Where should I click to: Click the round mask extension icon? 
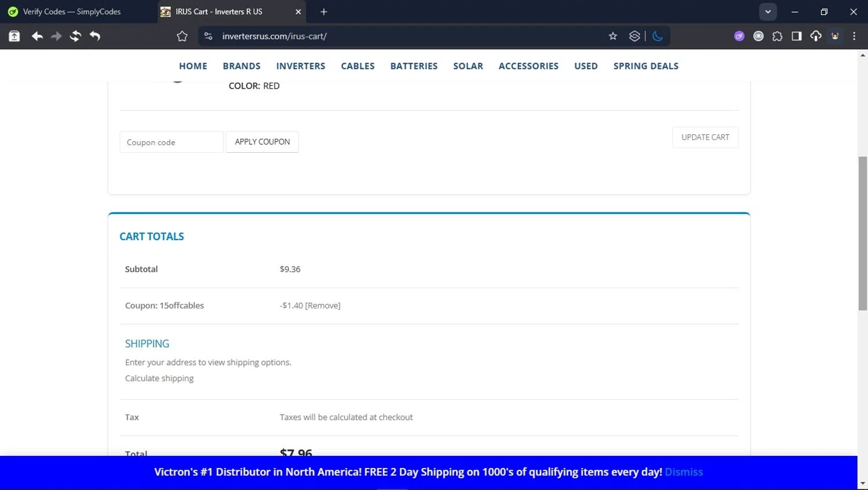pos(758,36)
